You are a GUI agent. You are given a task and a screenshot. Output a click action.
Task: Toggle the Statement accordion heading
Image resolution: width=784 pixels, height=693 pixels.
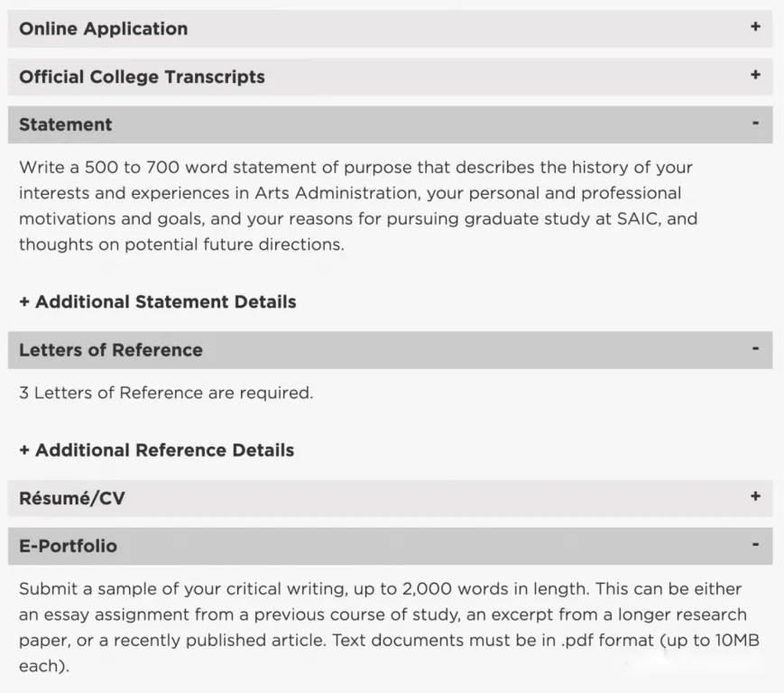point(66,125)
